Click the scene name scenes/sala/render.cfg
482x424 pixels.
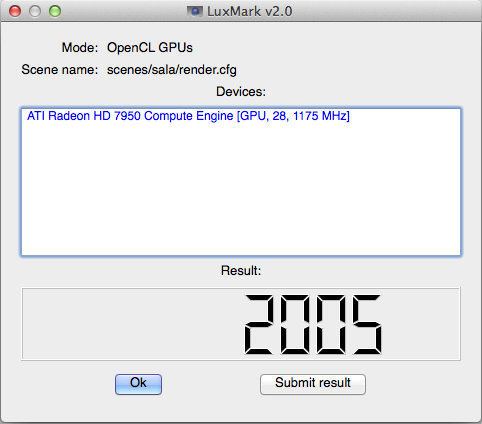pos(172,70)
